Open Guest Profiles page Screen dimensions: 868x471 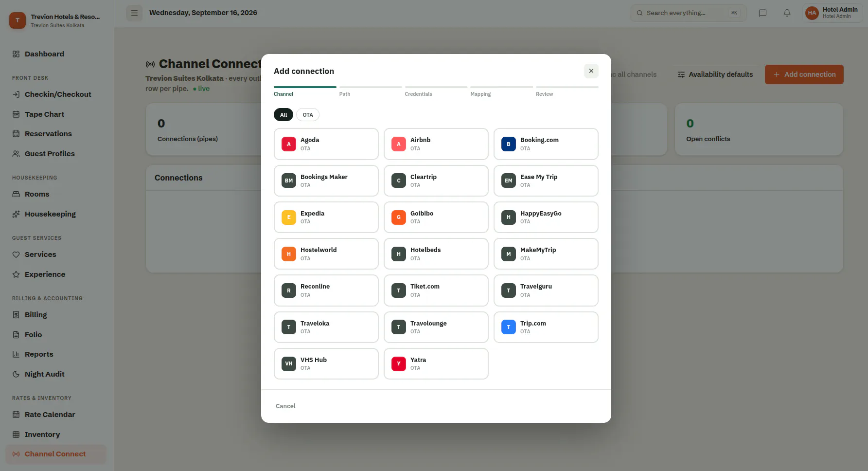pyautogui.click(x=56, y=154)
